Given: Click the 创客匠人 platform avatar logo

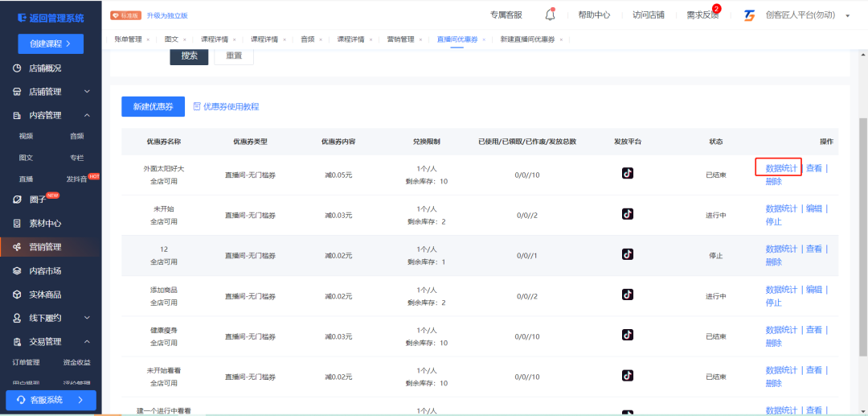Looking at the screenshot, I should coord(750,15).
